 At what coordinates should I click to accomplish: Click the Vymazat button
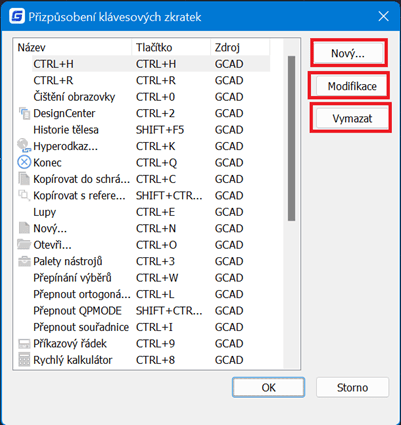click(x=352, y=118)
